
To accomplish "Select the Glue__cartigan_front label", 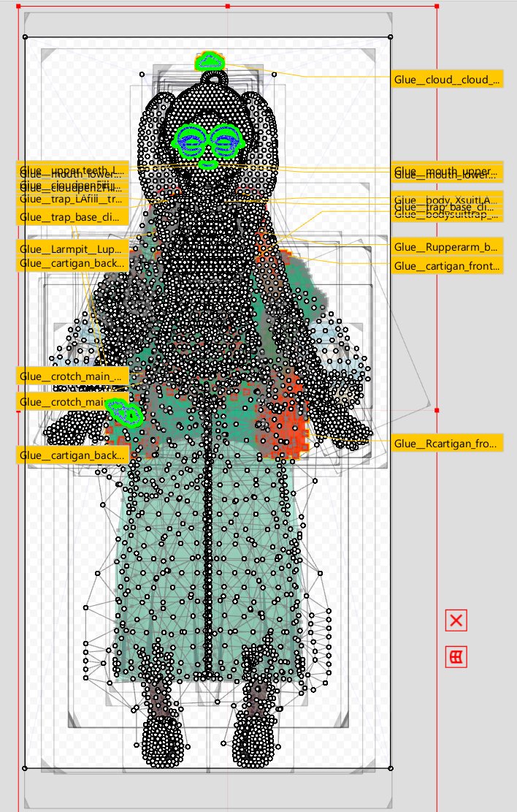I will [x=447, y=266].
